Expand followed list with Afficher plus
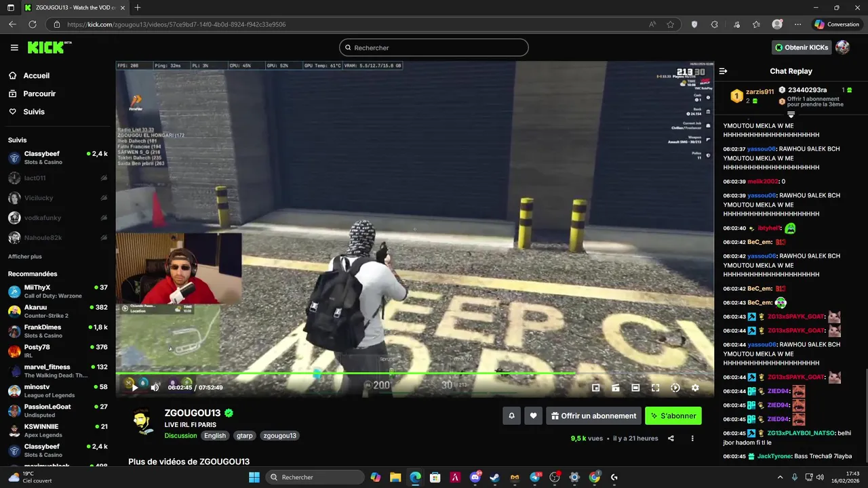The image size is (868, 488). (x=25, y=257)
